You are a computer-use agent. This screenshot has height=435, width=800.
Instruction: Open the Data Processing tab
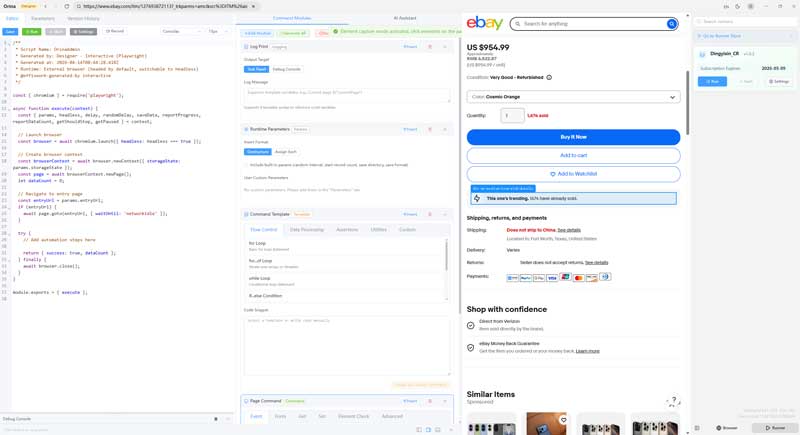(x=307, y=230)
